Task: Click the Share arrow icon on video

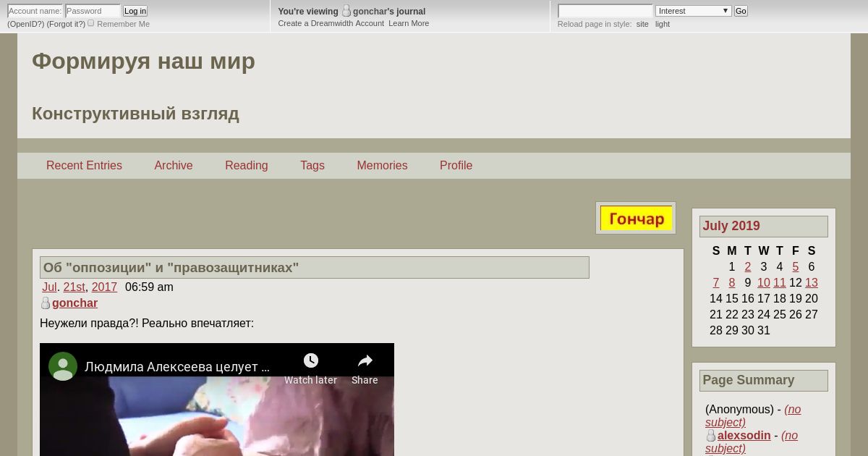Action: tap(365, 360)
